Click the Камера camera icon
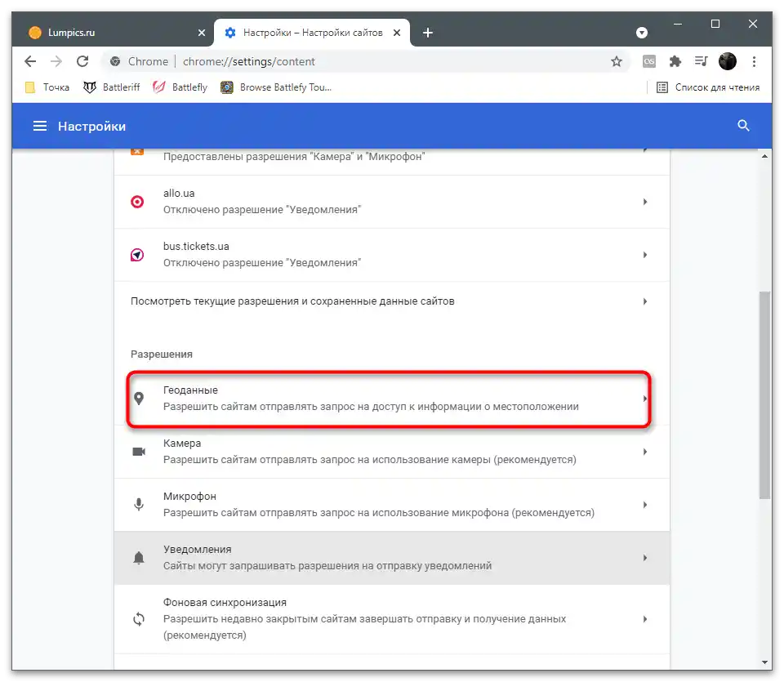Screen dimensions: 784x682 [x=139, y=452]
